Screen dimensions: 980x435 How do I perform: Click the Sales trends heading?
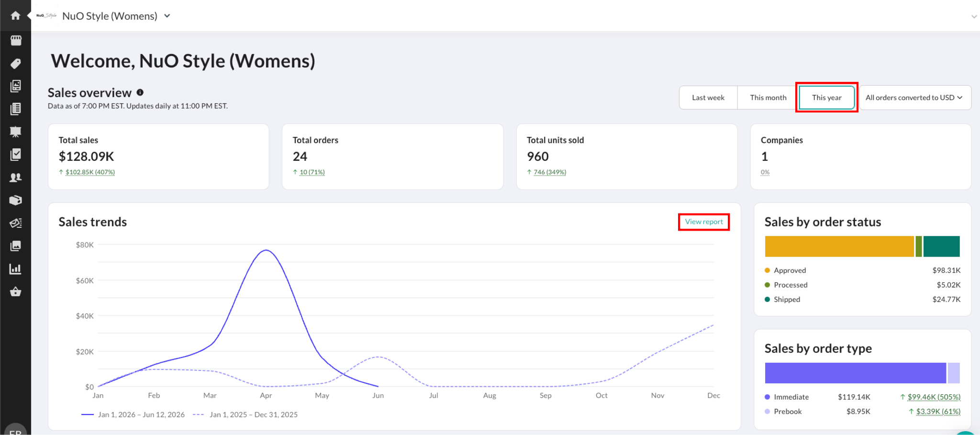click(x=93, y=222)
